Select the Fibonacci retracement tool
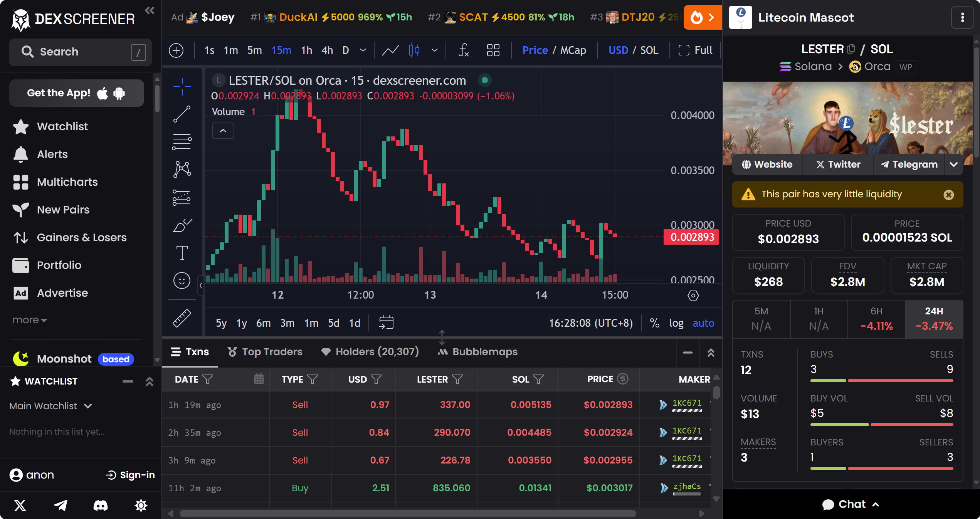The image size is (980, 519). 182,142
